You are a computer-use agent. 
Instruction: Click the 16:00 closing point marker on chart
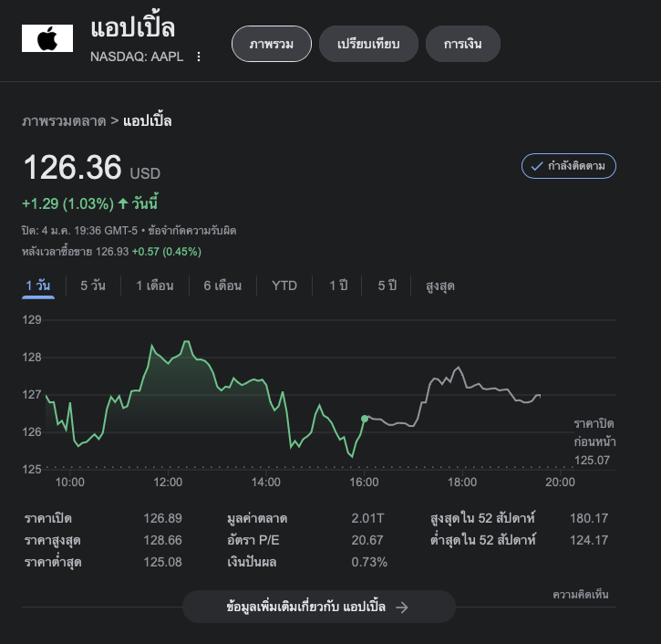tap(365, 419)
